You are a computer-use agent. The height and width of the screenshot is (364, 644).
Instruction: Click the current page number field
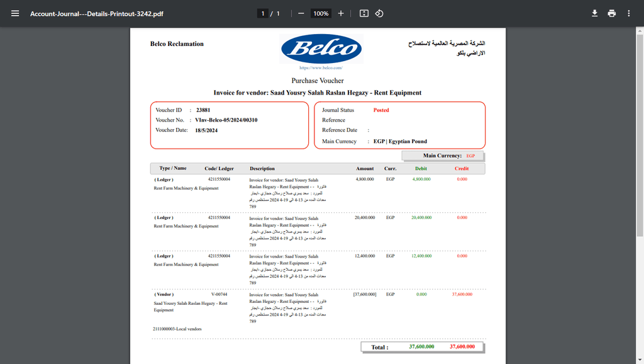[x=262, y=14]
